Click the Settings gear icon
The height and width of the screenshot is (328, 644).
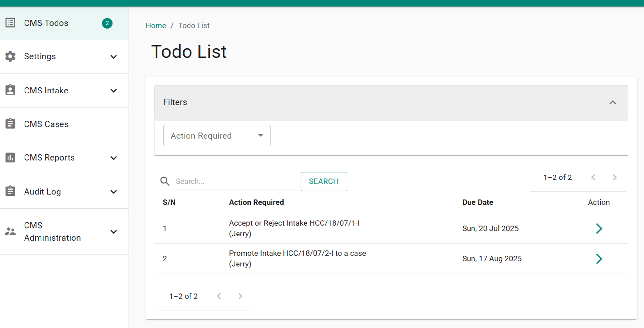pos(10,56)
